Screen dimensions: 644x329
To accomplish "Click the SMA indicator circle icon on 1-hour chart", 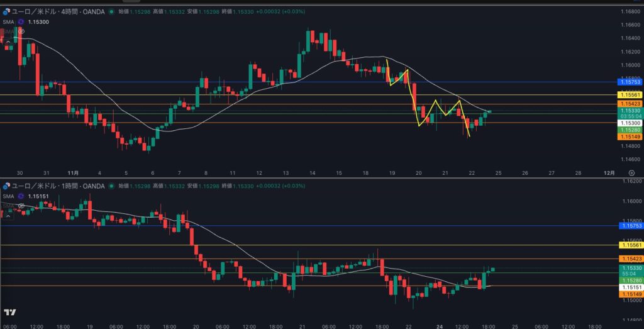I will click(21, 196).
